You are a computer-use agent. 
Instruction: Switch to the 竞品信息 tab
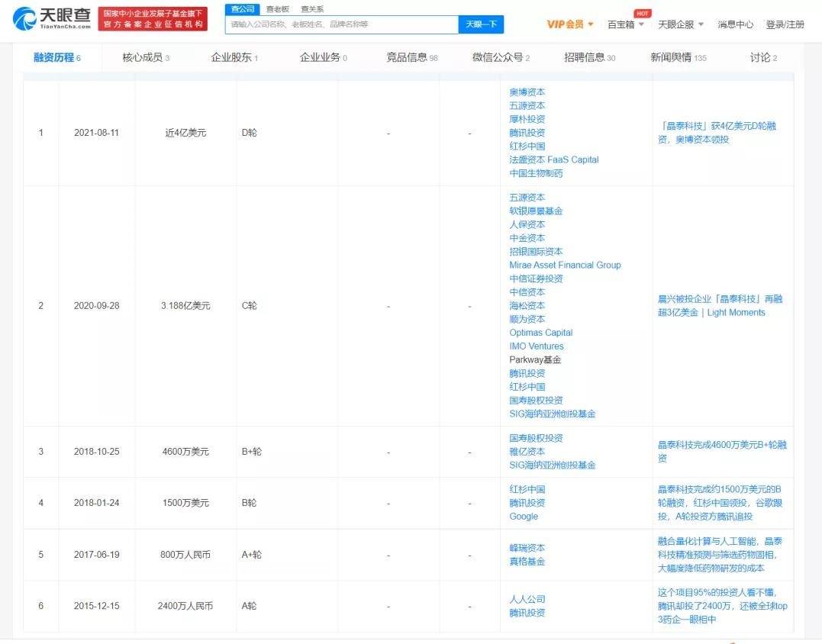click(x=411, y=57)
